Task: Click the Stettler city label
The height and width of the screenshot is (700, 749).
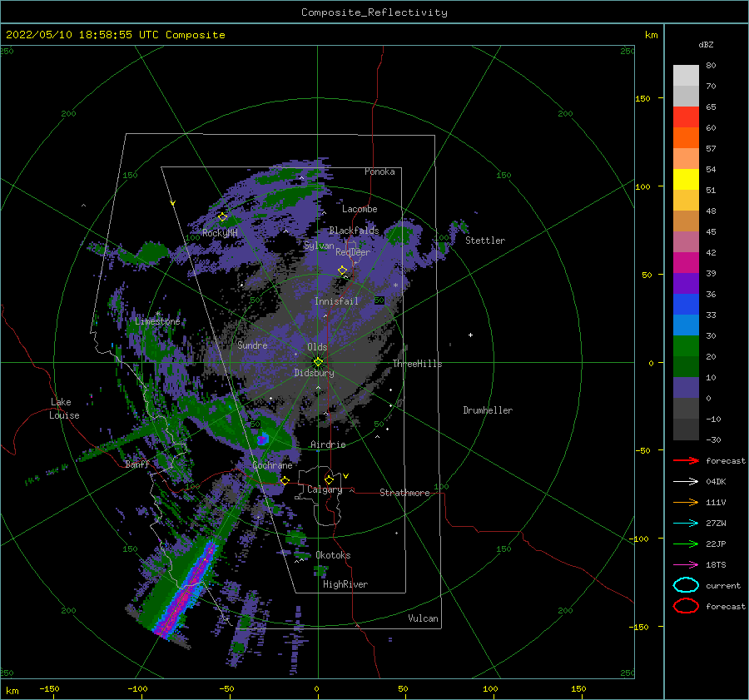Action: click(x=485, y=241)
